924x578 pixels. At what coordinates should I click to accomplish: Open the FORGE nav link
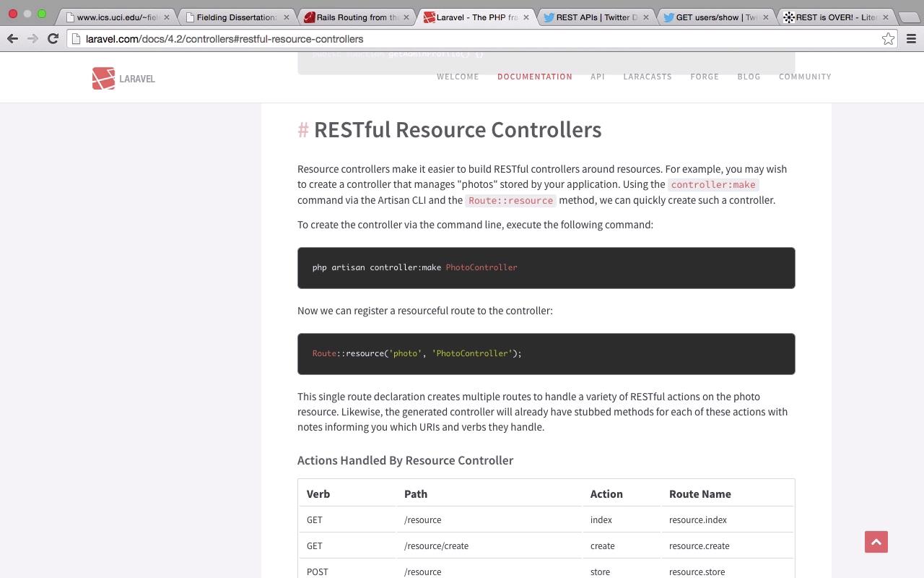pyautogui.click(x=705, y=77)
